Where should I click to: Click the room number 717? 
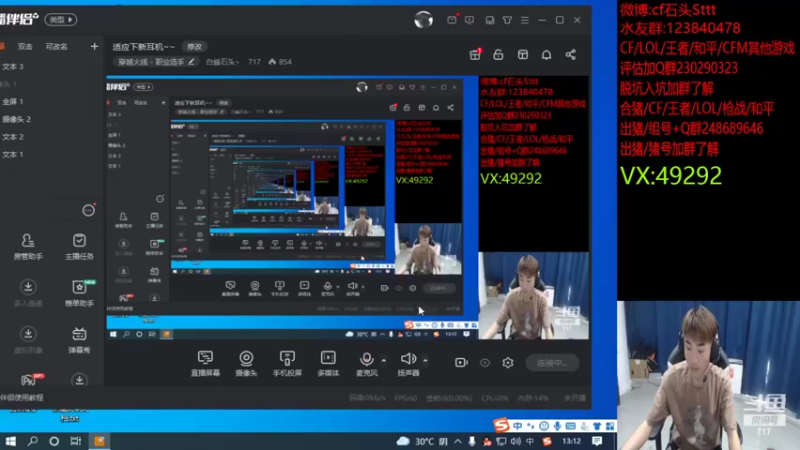pos(254,62)
